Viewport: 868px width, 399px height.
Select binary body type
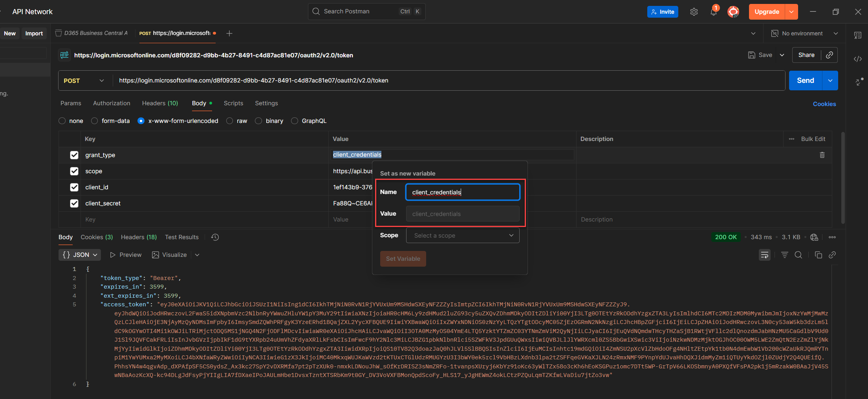point(258,121)
